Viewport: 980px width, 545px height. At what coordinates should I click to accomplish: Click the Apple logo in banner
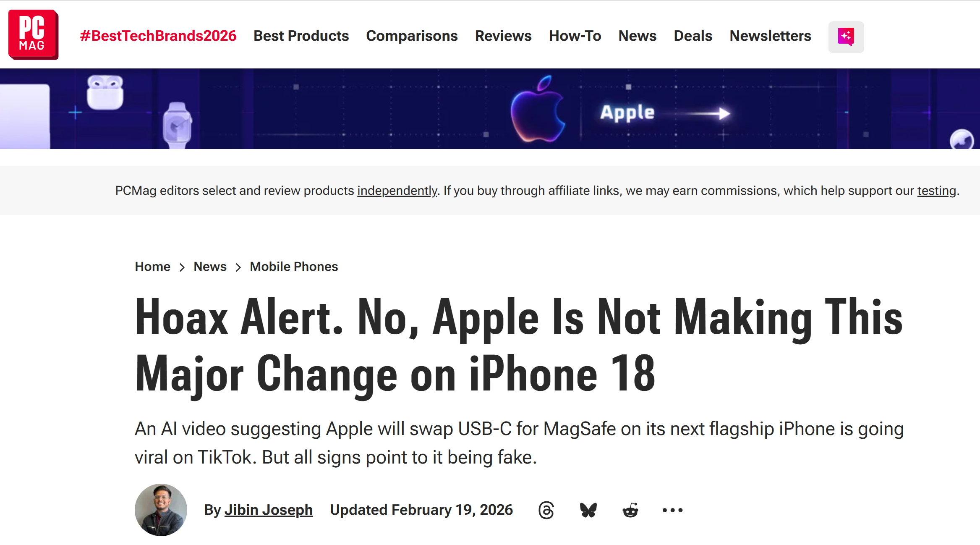coord(538,110)
